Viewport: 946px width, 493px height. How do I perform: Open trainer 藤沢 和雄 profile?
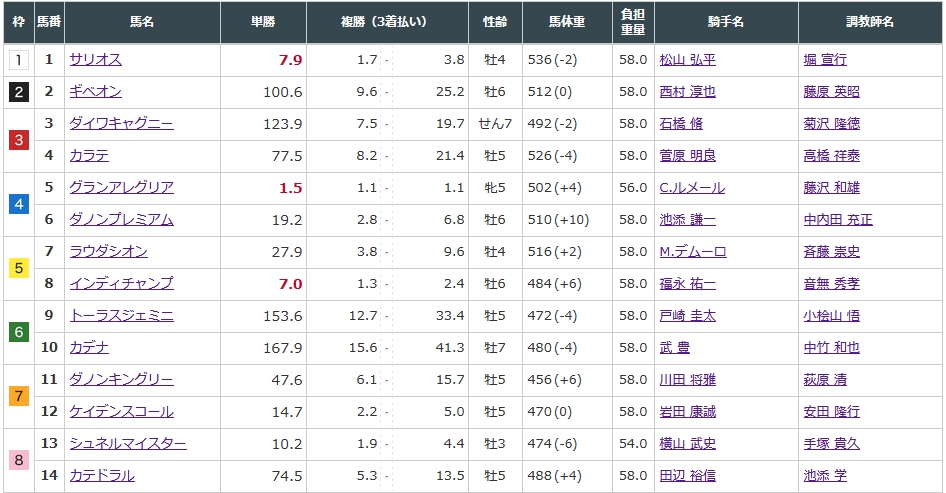(831, 188)
